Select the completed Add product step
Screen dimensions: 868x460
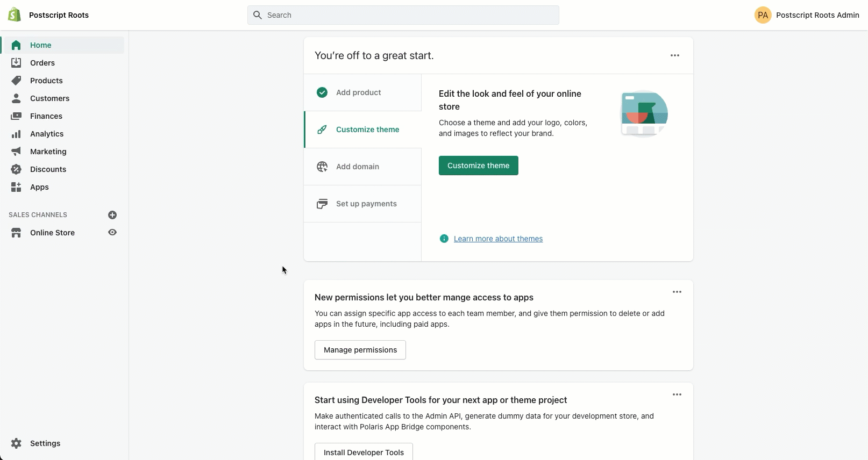(x=358, y=92)
